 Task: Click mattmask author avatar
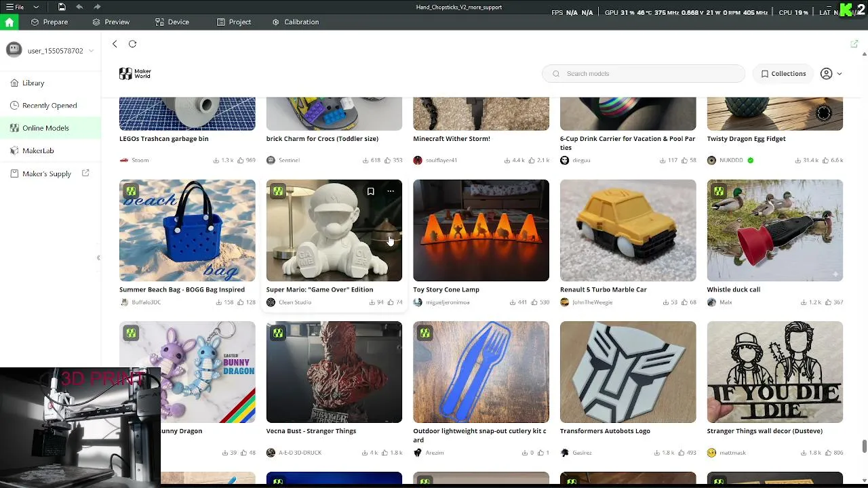pyautogui.click(x=711, y=453)
